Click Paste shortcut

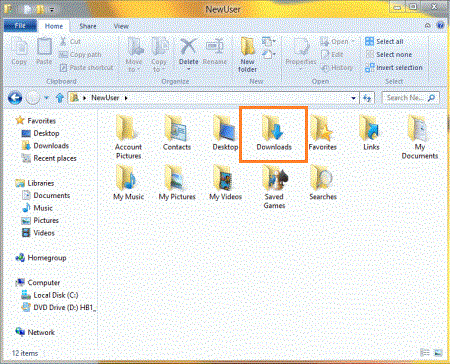pos(87,68)
